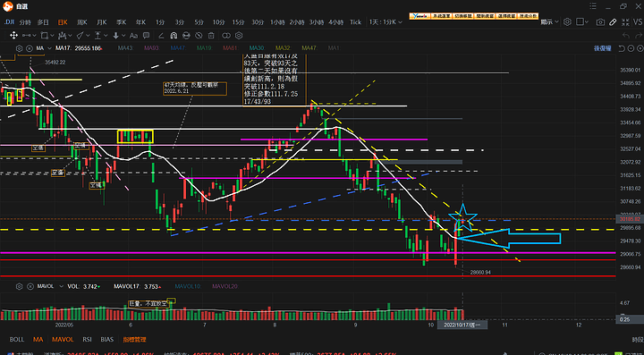Click the 後復權 adjustment link

[x=603, y=48]
